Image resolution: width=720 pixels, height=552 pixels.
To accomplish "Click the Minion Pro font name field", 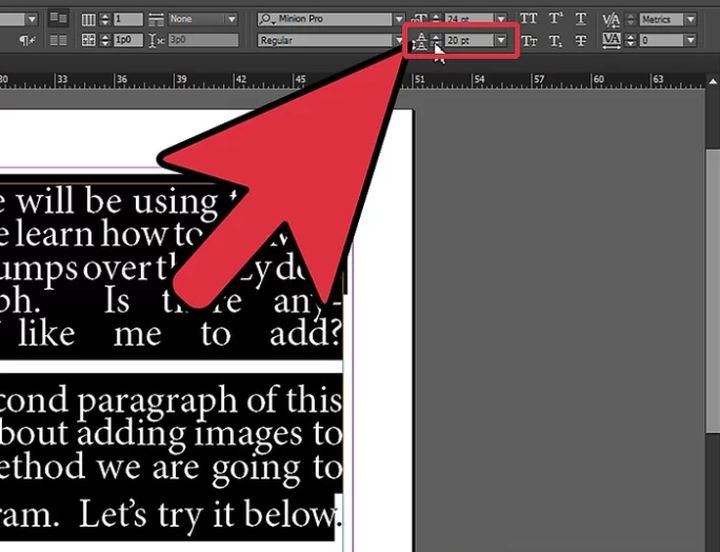I will [325, 19].
